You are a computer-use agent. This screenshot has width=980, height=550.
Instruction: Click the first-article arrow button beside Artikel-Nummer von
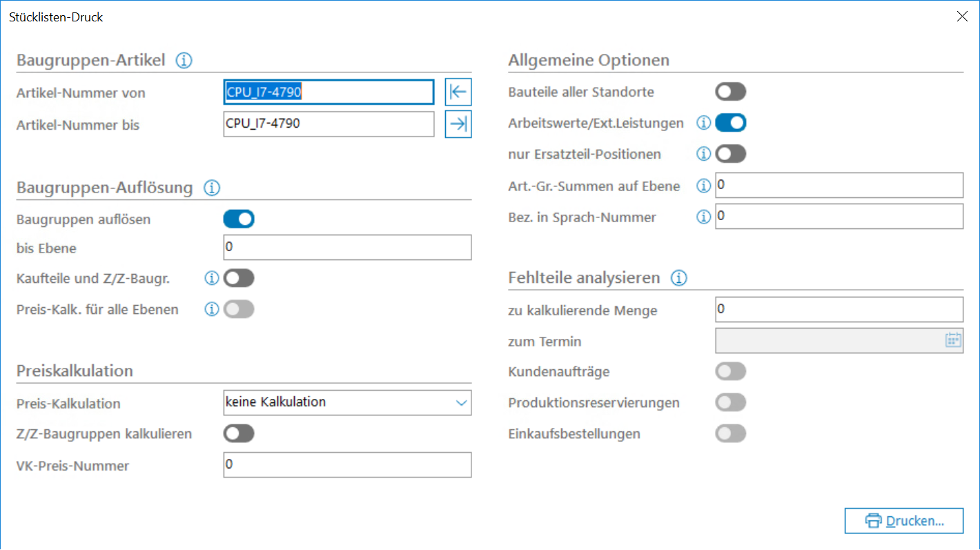click(x=458, y=92)
